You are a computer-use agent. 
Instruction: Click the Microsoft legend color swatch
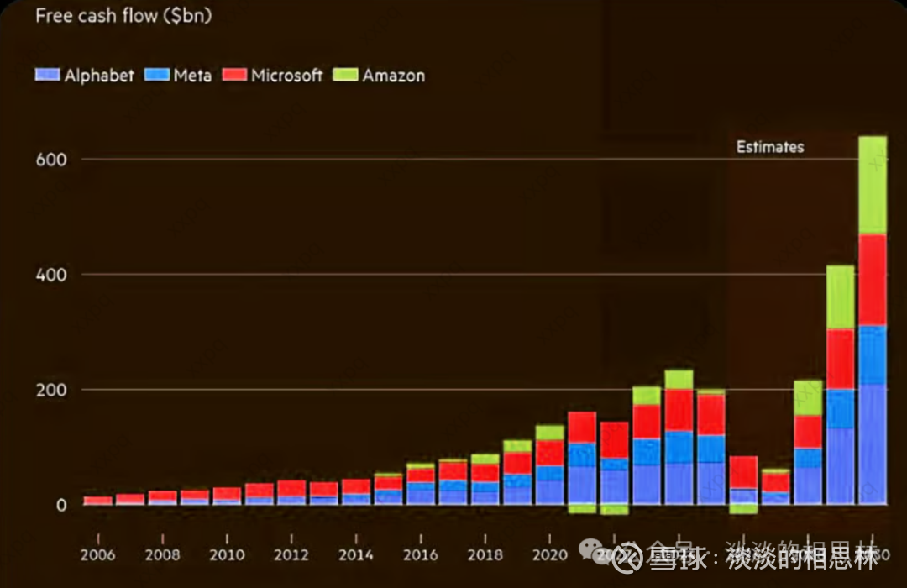pyautogui.click(x=235, y=76)
